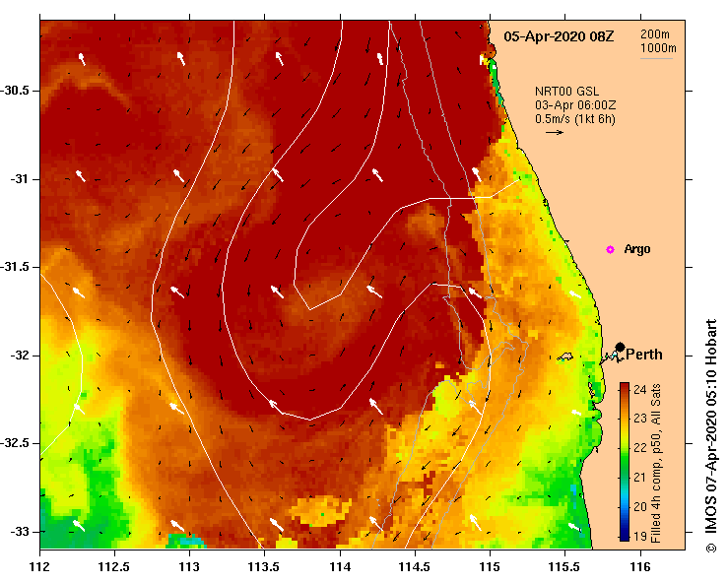Click longitude axis label 113

click(x=189, y=567)
